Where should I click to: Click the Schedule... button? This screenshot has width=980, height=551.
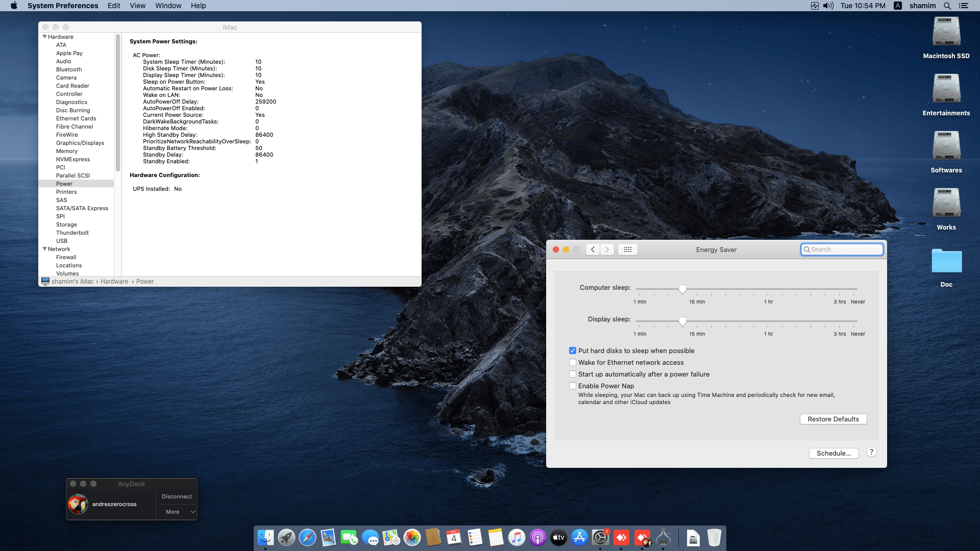point(834,453)
